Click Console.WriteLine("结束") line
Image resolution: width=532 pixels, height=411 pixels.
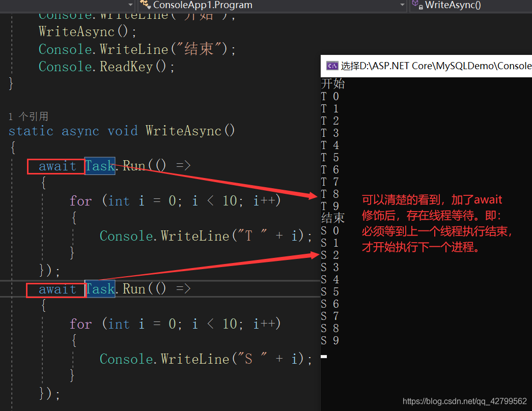coord(137,49)
